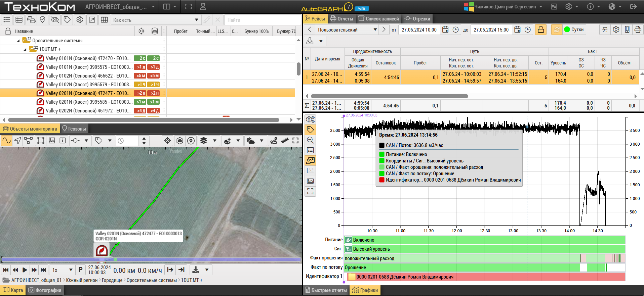Click the scatter points icon beside chart
The image size is (644, 296).
pos(310,170)
